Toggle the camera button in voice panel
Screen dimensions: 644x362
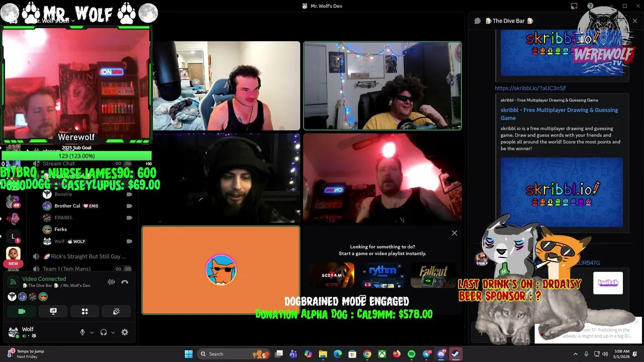coord(22,311)
